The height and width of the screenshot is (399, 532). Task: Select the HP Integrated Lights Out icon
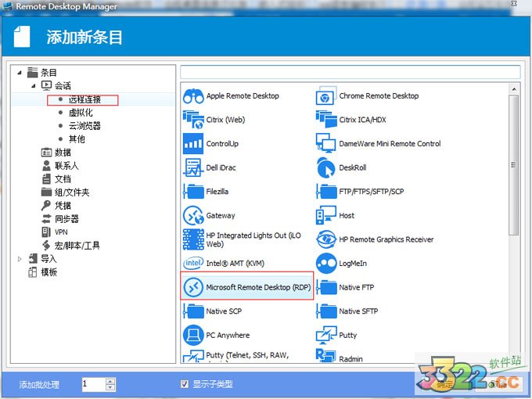pos(193,239)
